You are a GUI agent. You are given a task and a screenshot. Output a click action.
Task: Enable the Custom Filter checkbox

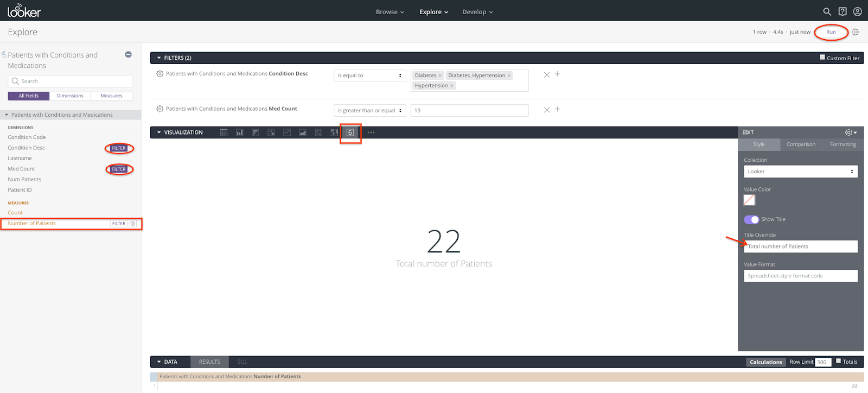(822, 57)
